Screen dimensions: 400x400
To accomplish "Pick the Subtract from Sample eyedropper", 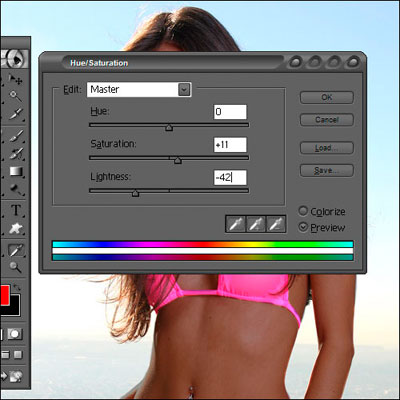I will pyautogui.click(x=275, y=224).
